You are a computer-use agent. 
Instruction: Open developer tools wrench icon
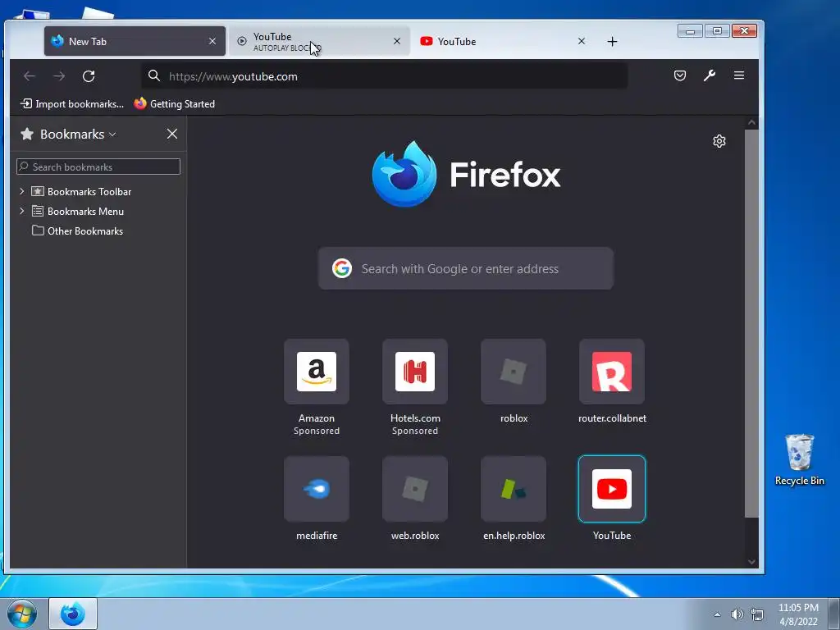pos(710,75)
